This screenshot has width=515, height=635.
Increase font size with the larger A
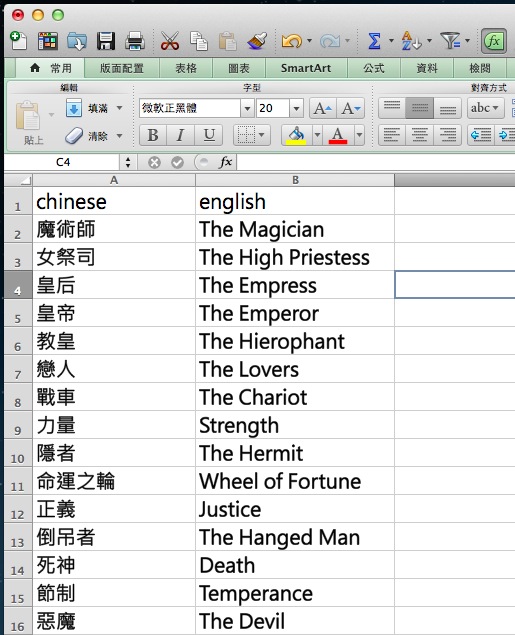click(x=323, y=108)
